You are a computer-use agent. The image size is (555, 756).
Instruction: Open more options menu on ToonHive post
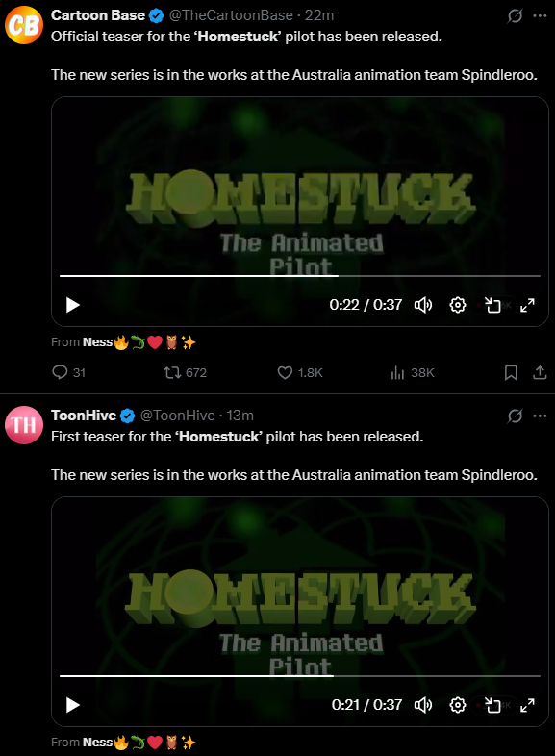click(x=540, y=416)
